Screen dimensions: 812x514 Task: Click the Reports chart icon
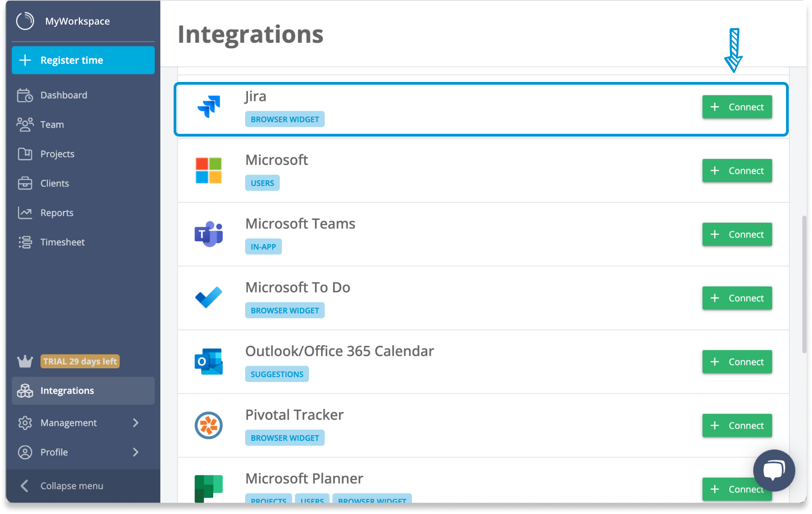click(25, 213)
